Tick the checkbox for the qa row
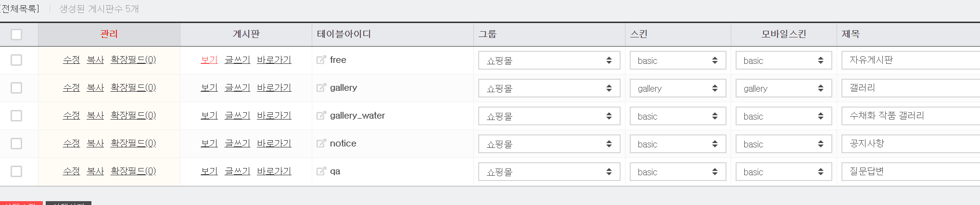The image size is (980, 205). click(x=16, y=171)
